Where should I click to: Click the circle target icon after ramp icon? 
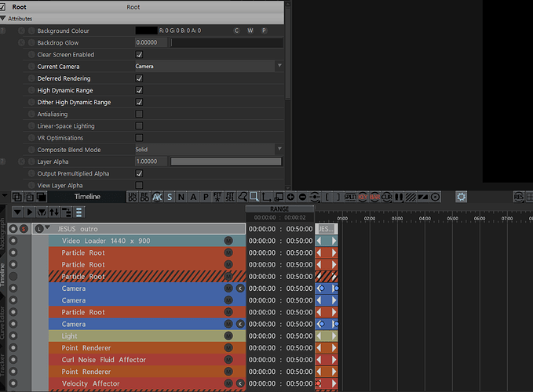tap(435, 197)
